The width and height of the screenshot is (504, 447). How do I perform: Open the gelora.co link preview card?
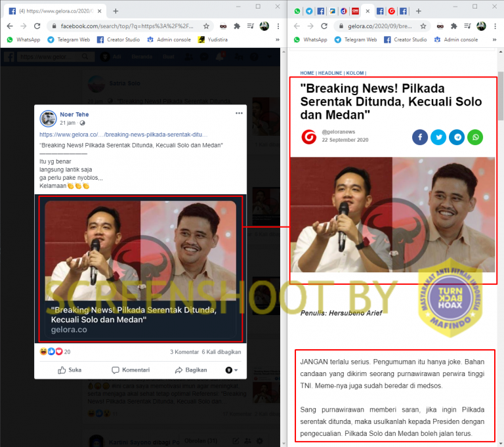[x=140, y=269]
